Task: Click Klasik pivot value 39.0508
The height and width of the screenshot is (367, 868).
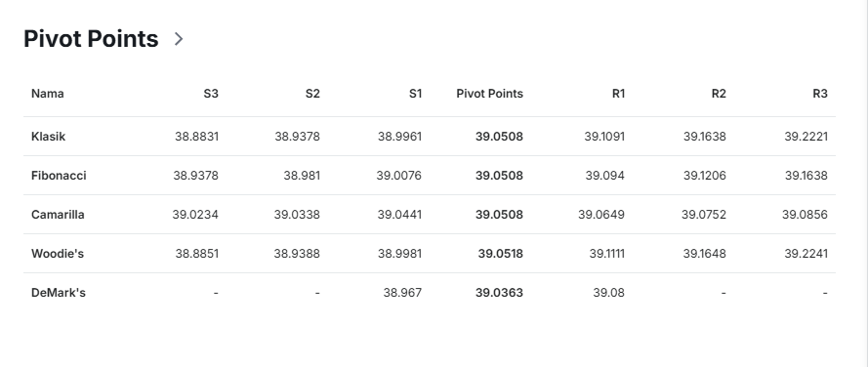Action: tap(499, 137)
